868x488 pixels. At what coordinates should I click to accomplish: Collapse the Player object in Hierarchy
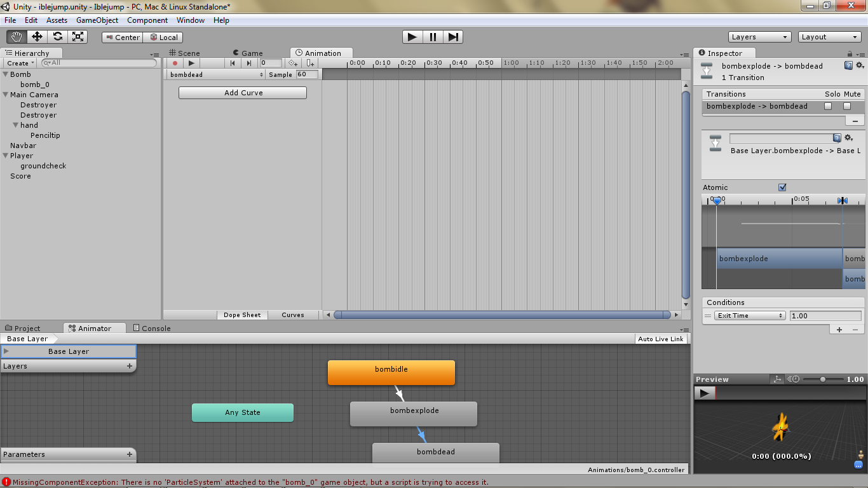coord(5,156)
